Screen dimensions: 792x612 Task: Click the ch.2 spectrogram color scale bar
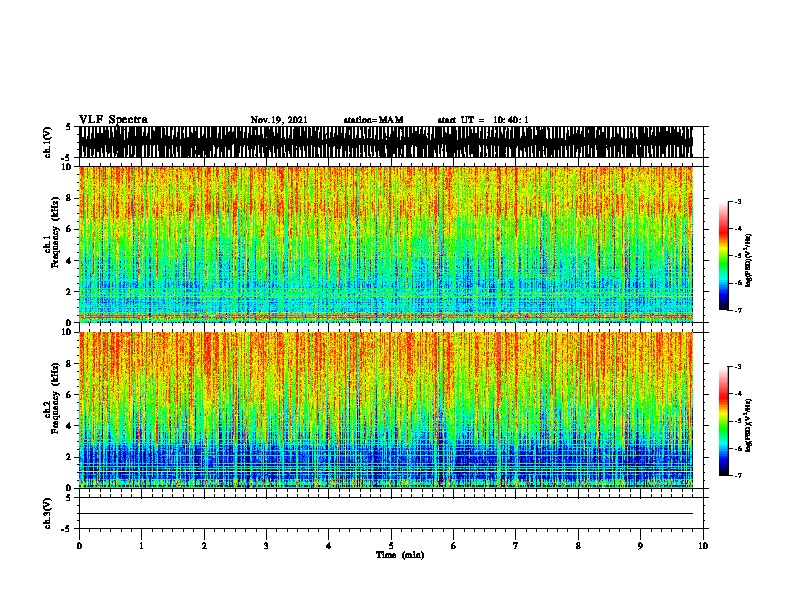point(723,421)
